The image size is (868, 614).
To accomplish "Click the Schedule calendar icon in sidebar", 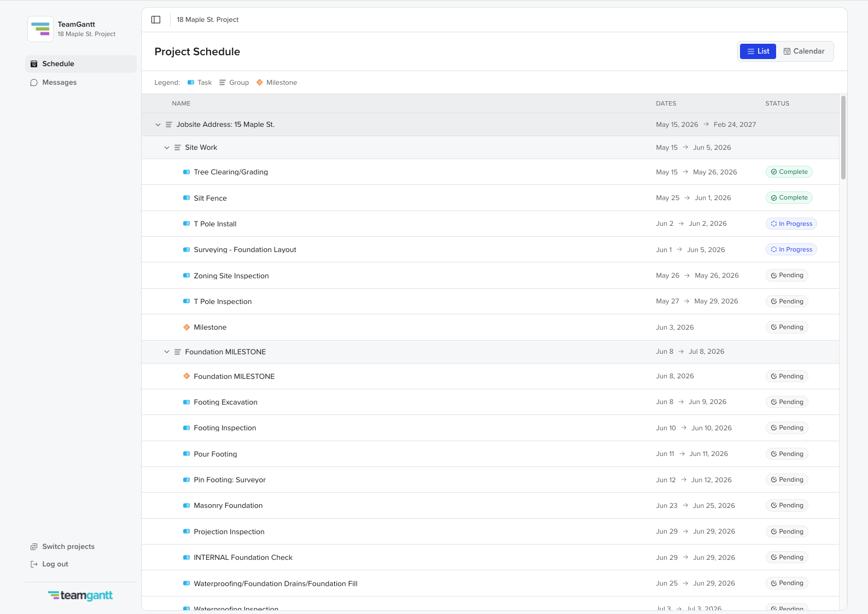I will [34, 64].
